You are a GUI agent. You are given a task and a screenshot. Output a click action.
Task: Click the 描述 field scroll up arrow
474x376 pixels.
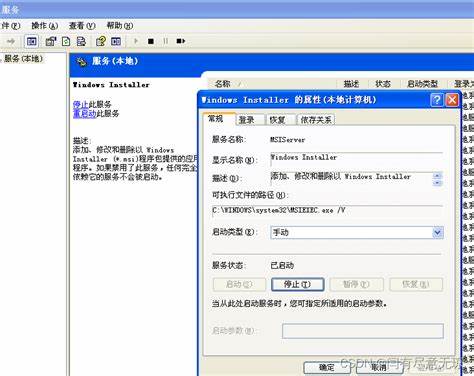point(437,176)
